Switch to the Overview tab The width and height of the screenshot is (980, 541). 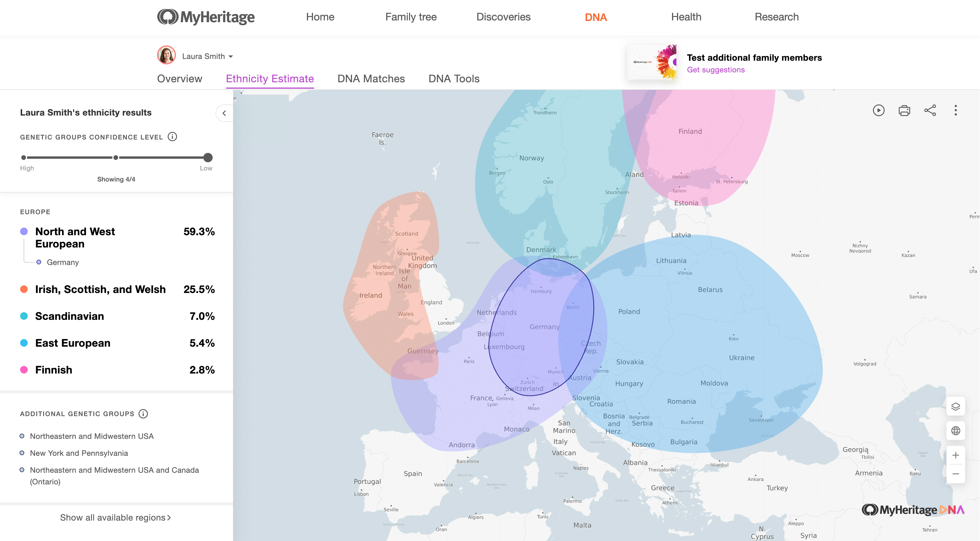tap(180, 79)
